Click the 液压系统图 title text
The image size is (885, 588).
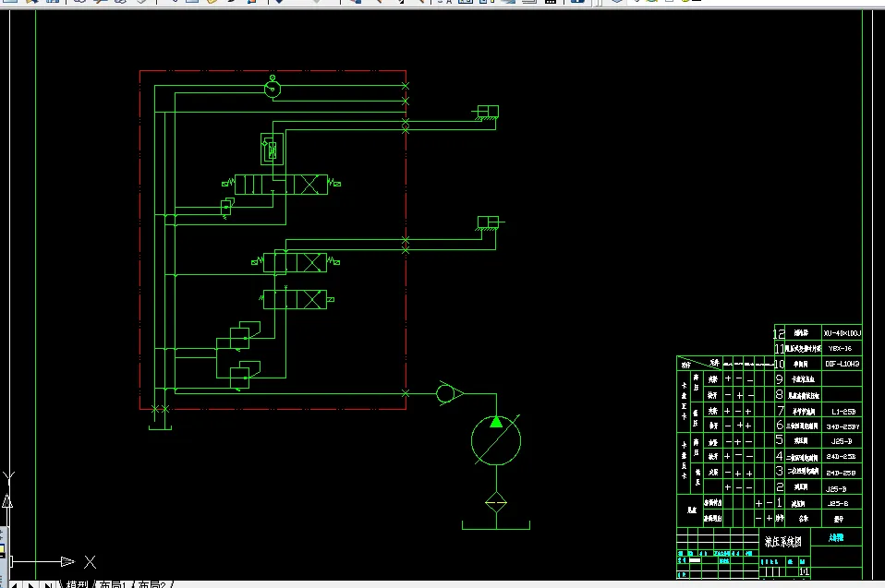pyautogui.click(x=782, y=542)
